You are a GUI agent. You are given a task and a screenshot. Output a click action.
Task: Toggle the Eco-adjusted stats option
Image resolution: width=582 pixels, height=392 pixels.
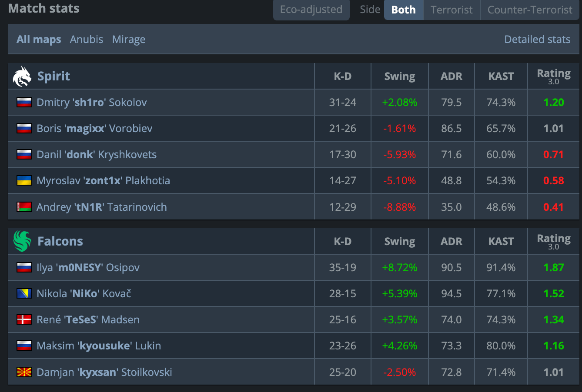(311, 10)
